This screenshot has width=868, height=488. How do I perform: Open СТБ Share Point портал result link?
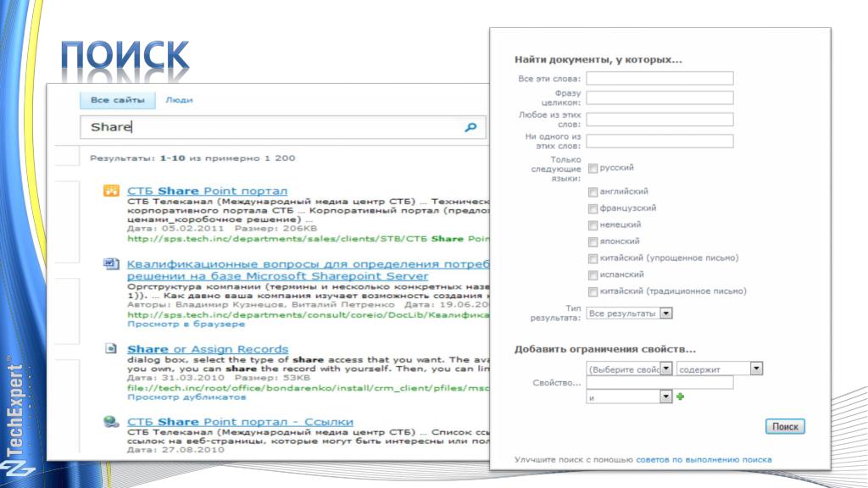207,191
